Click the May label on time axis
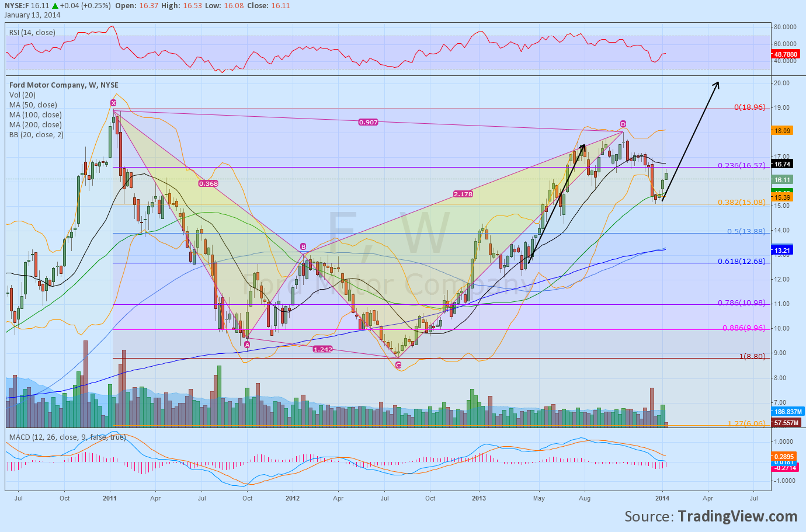The image size is (806, 532). click(539, 499)
